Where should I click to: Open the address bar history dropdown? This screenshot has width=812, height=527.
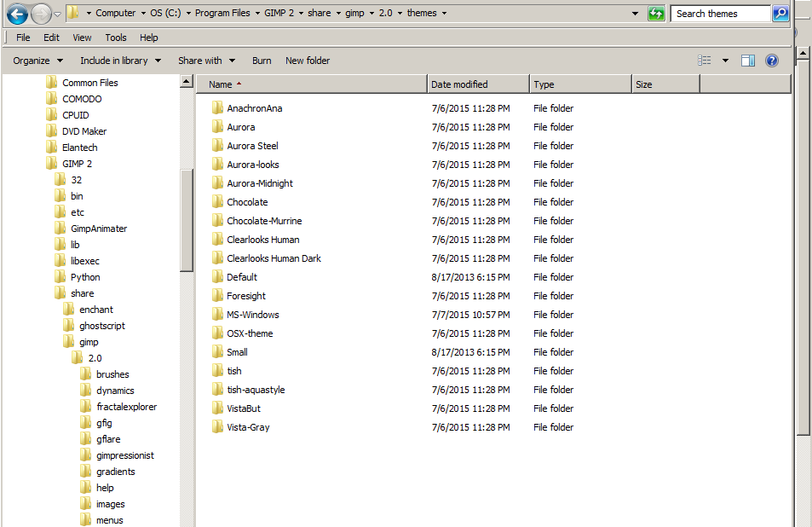[x=635, y=14]
